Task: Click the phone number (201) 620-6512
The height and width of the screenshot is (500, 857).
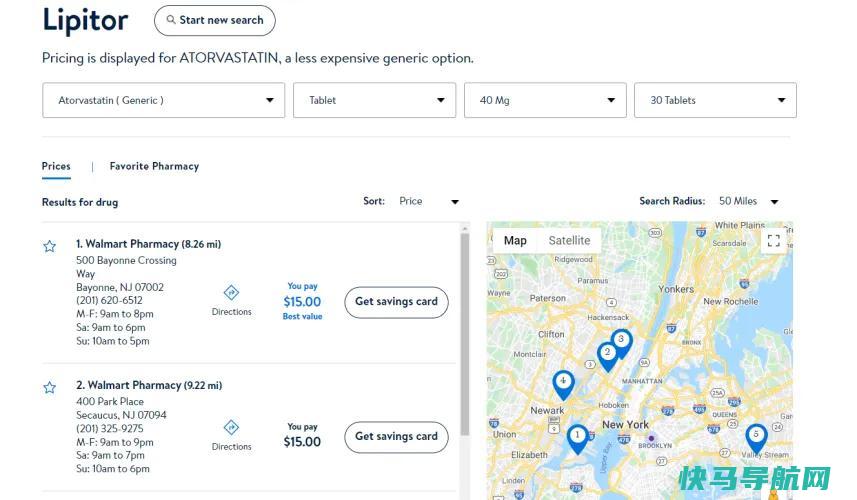Action: [109, 301]
